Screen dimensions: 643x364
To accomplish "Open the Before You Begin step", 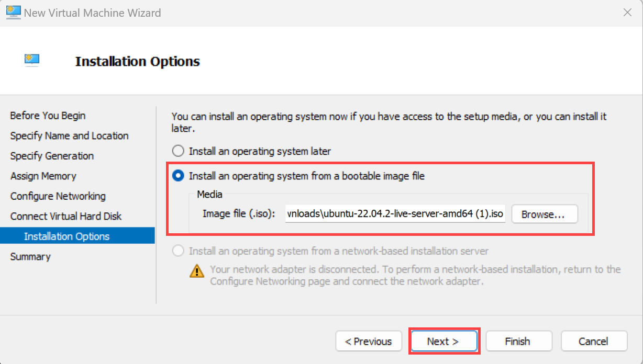I will [x=48, y=116].
